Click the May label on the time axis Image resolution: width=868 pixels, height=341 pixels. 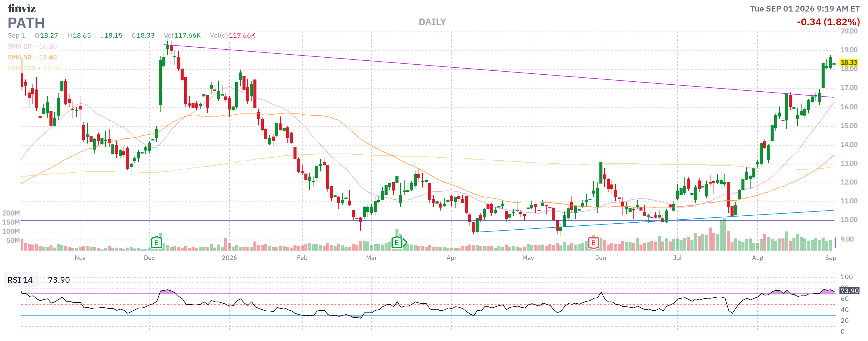coord(528,258)
